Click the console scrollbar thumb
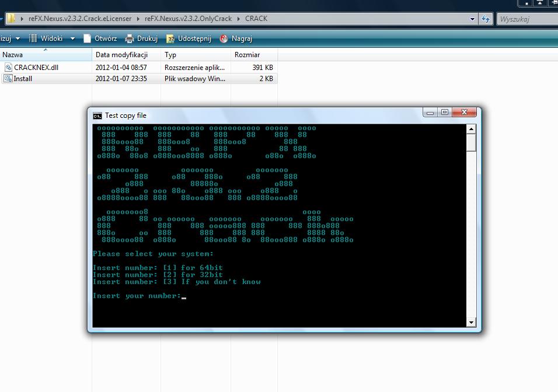Image resolution: width=558 pixels, height=392 pixels. [x=471, y=143]
